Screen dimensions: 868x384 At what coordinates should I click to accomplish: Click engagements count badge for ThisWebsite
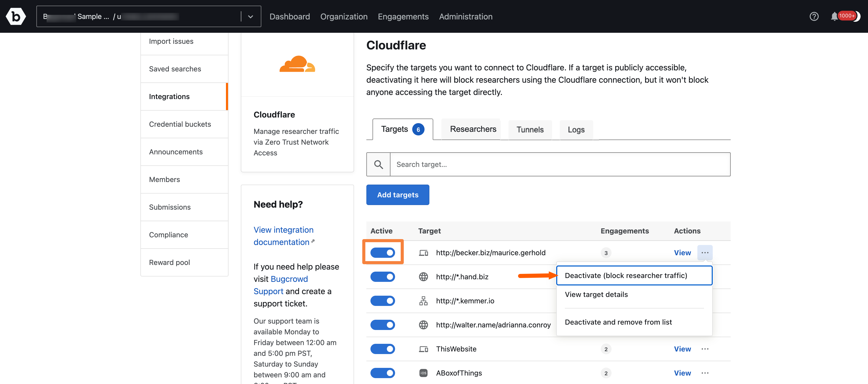(x=605, y=349)
